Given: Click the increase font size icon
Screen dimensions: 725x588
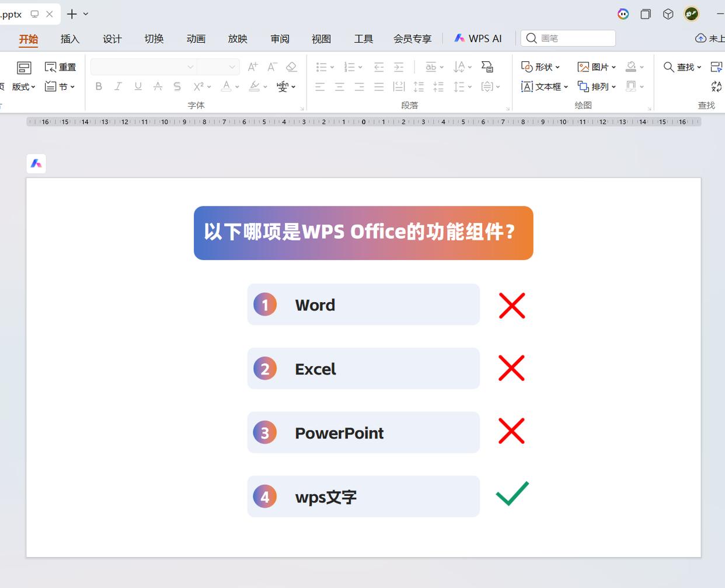Looking at the screenshot, I should (252, 67).
